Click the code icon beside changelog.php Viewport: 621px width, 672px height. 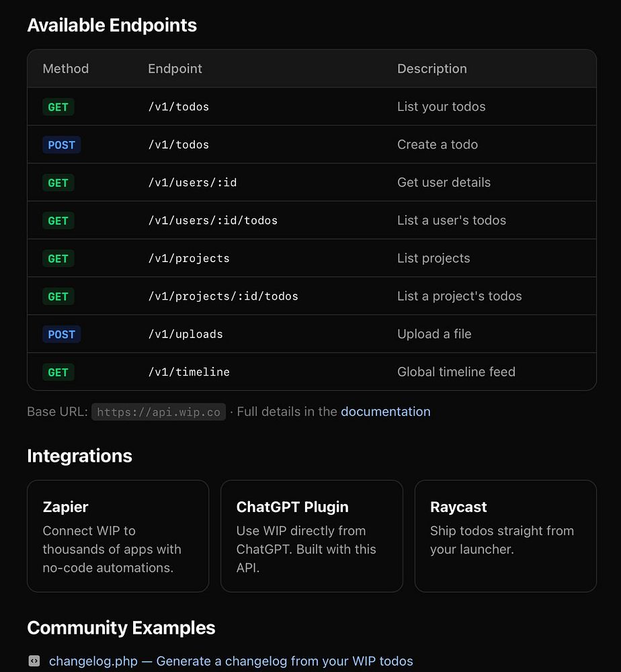(34, 661)
